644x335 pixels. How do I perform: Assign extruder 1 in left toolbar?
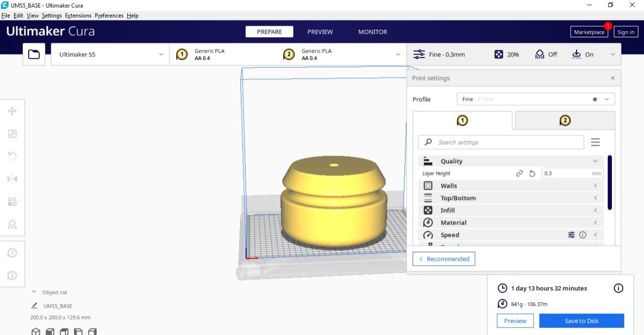(x=12, y=253)
